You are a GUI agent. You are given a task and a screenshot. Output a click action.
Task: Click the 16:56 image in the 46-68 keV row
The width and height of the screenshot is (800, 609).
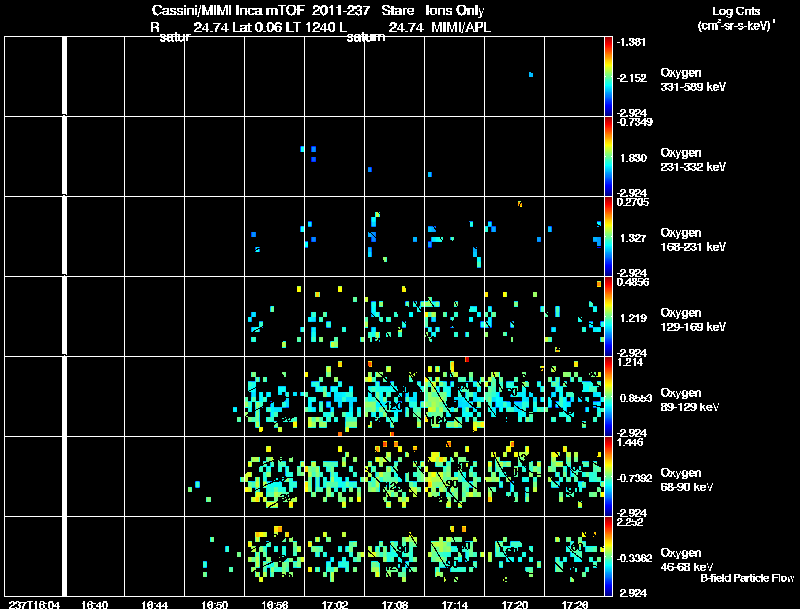(x=274, y=556)
